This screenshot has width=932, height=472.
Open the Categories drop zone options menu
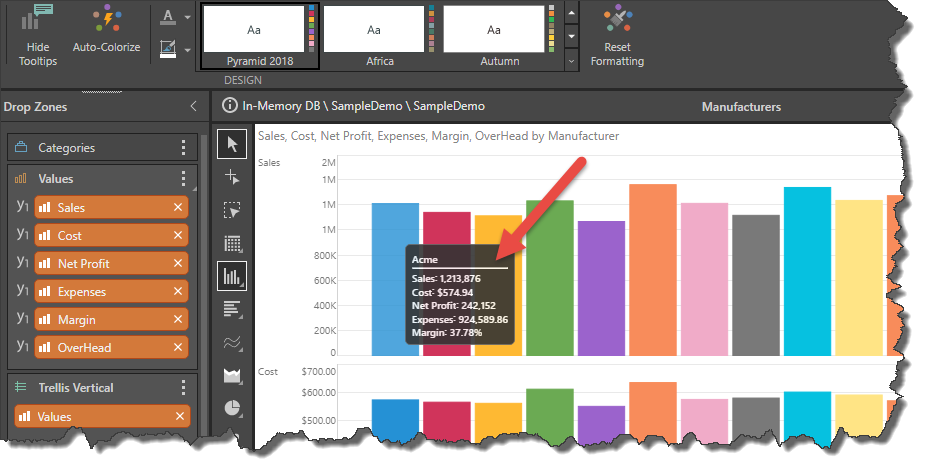tap(183, 148)
